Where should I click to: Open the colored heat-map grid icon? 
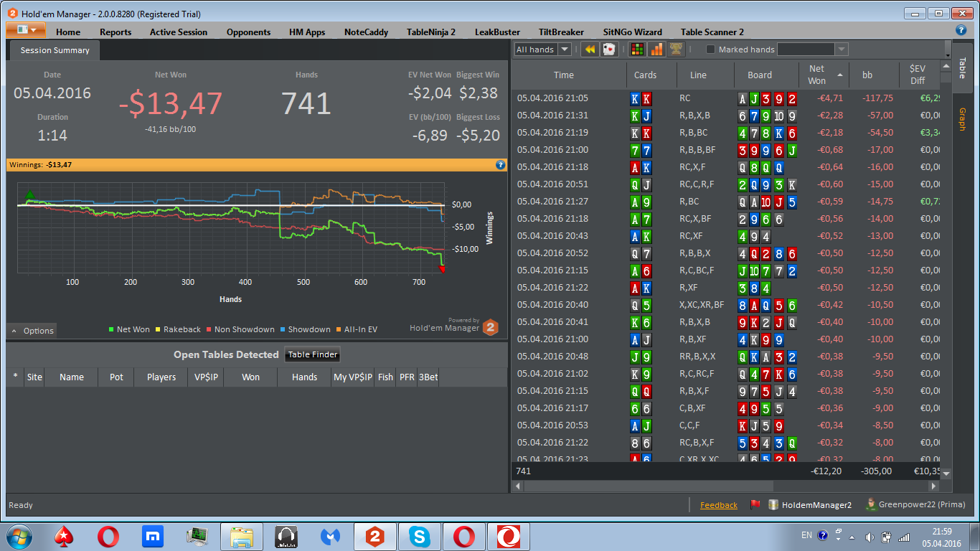coord(636,50)
